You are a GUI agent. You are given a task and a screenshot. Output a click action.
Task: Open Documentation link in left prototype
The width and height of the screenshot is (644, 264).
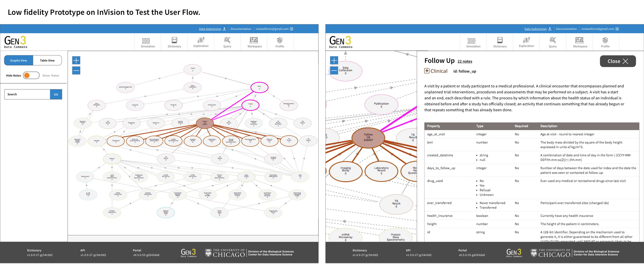(241, 29)
